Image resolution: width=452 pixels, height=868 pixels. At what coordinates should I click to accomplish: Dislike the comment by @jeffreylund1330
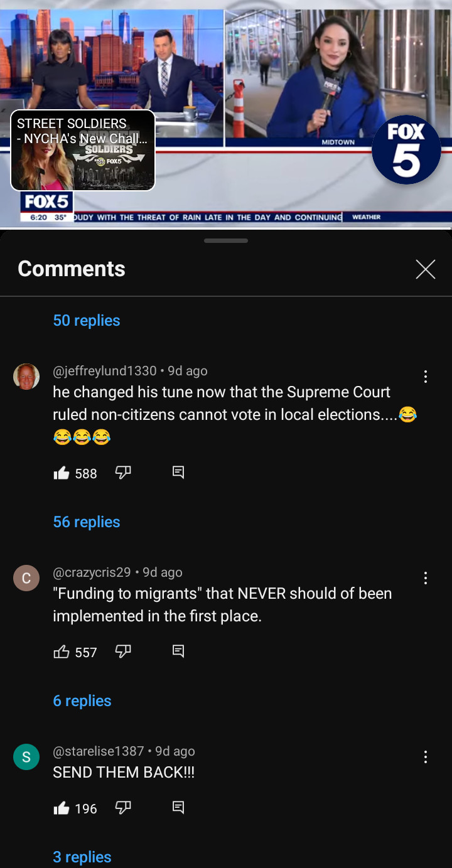click(123, 473)
